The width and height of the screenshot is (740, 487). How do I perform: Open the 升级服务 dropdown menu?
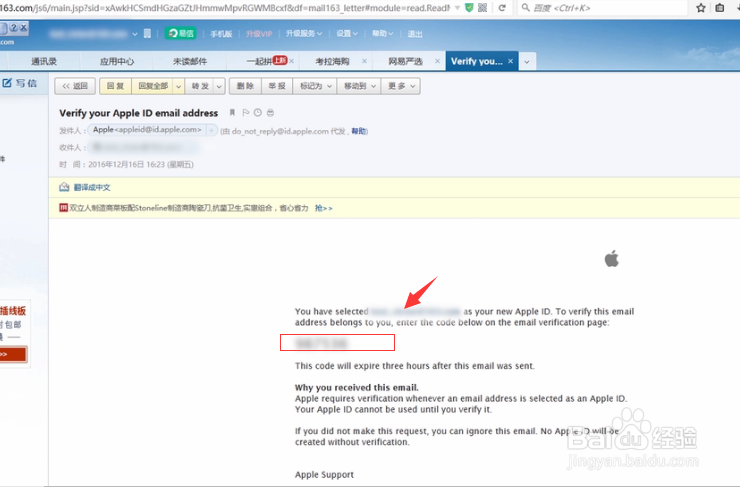[304, 34]
